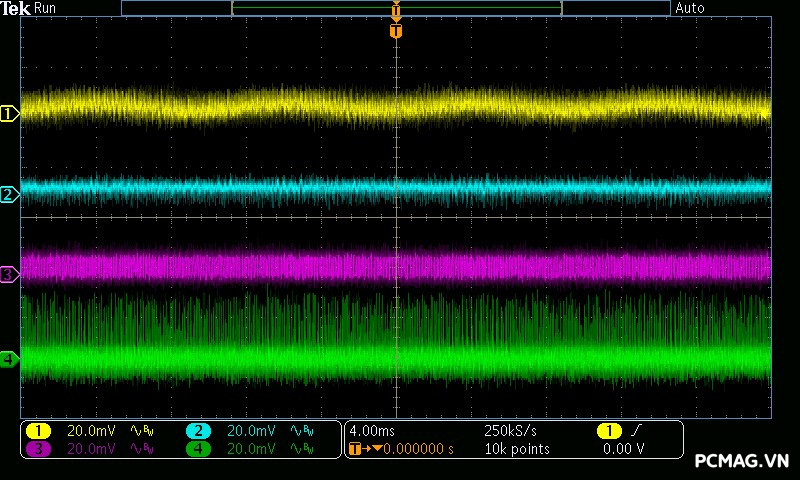Screen dimensions: 800x480
Task: Select the cyan channel 2 badge in readout
Action: (198, 431)
